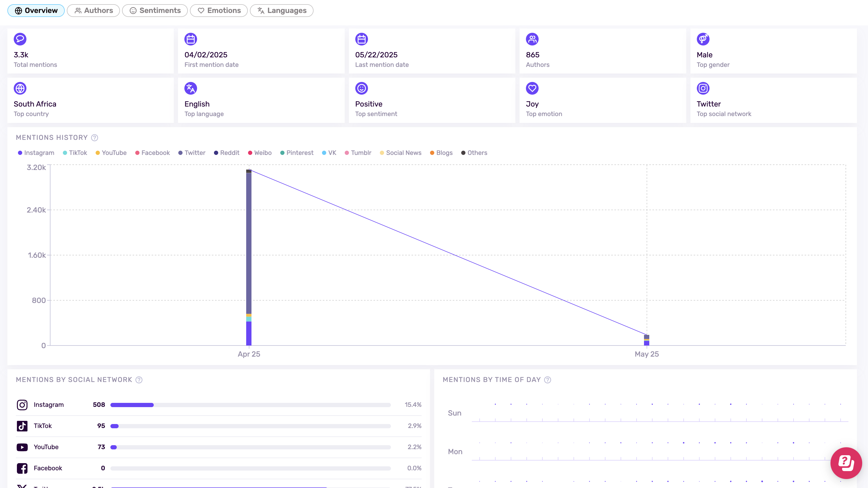Click the YouTube icon in network list

pos(22,447)
